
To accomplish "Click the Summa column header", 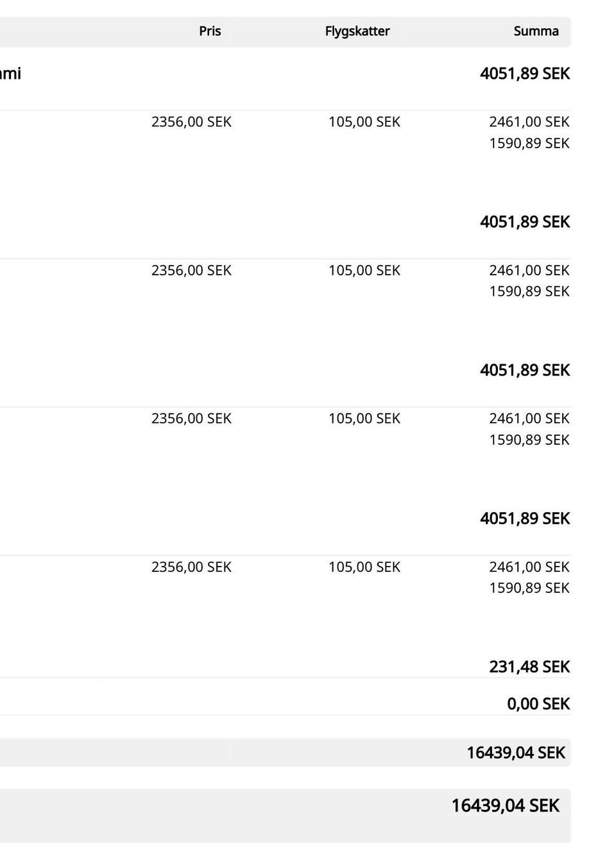I will 536,31.
